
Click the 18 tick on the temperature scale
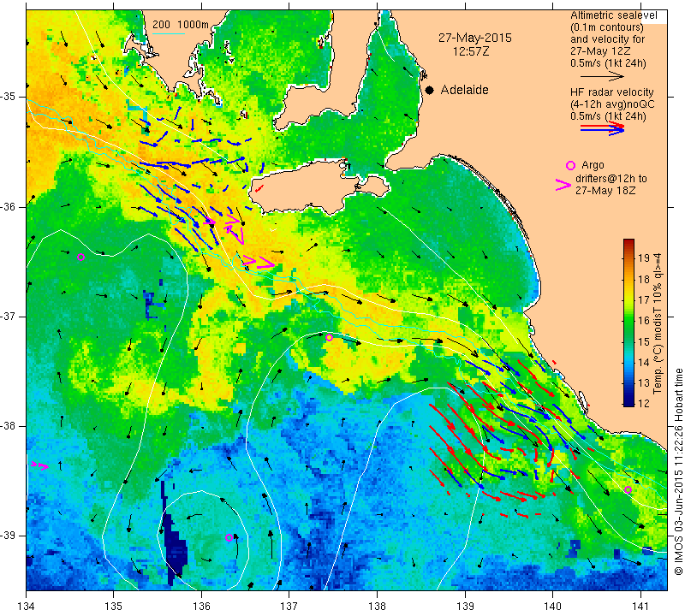click(x=644, y=279)
